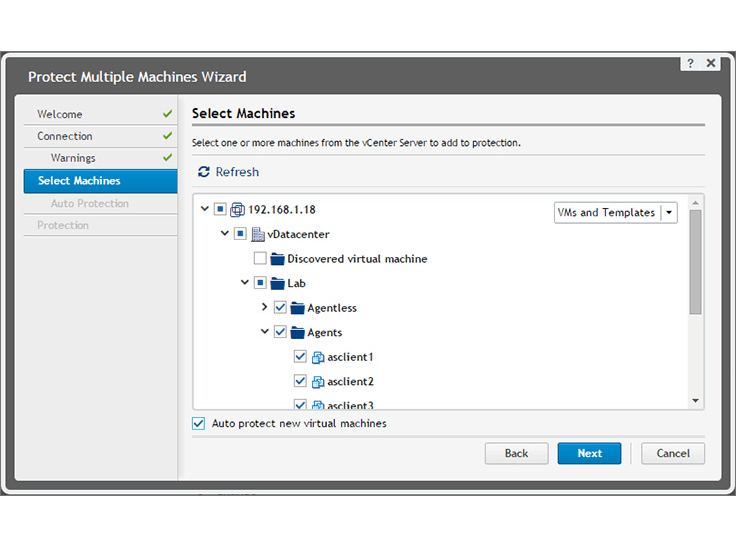Click the asclient2 virtual machine icon
The height and width of the screenshot is (550, 736).
tap(318, 382)
